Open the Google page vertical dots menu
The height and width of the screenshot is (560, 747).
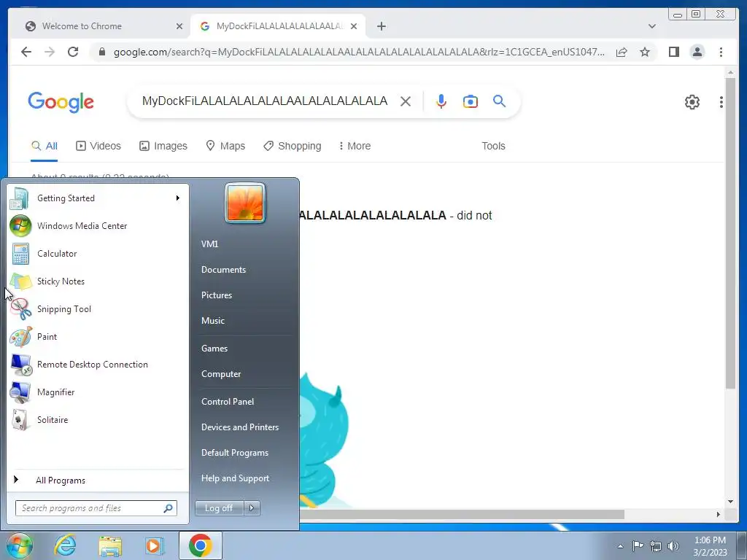tap(721, 102)
